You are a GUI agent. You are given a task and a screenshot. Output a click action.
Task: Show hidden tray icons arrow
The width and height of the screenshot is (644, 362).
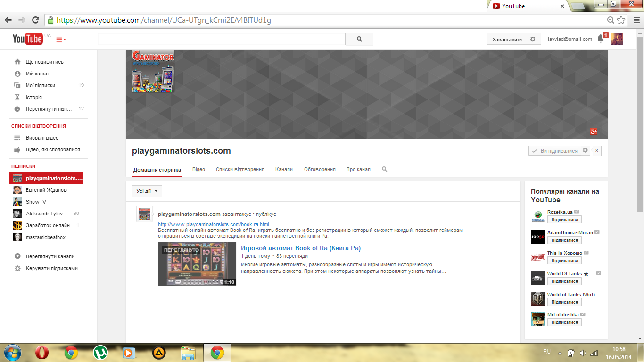pos(560,353)
